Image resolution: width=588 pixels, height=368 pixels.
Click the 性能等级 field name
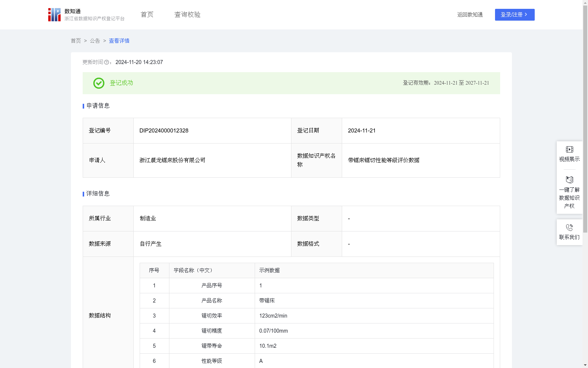tap(212, 361)
